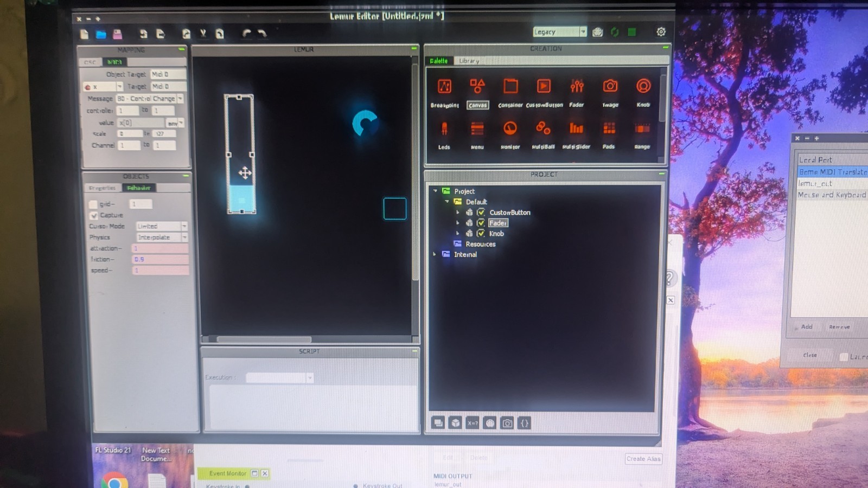Open the Execution dropdown in Script panel
This screenshot has height=488, width=868.
pos(280,378)
